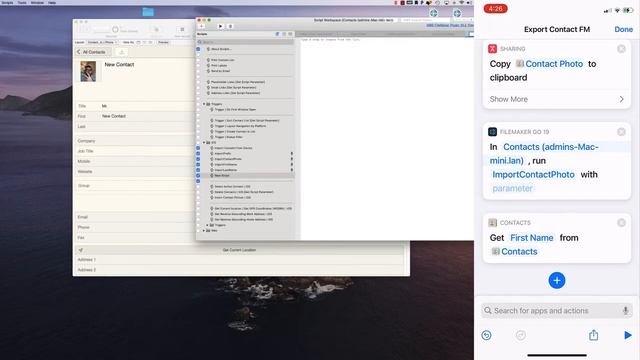This screenshot has height=360, width=640.
Task: Click the contact photo thumbnail
Action: tap(88, 71)
